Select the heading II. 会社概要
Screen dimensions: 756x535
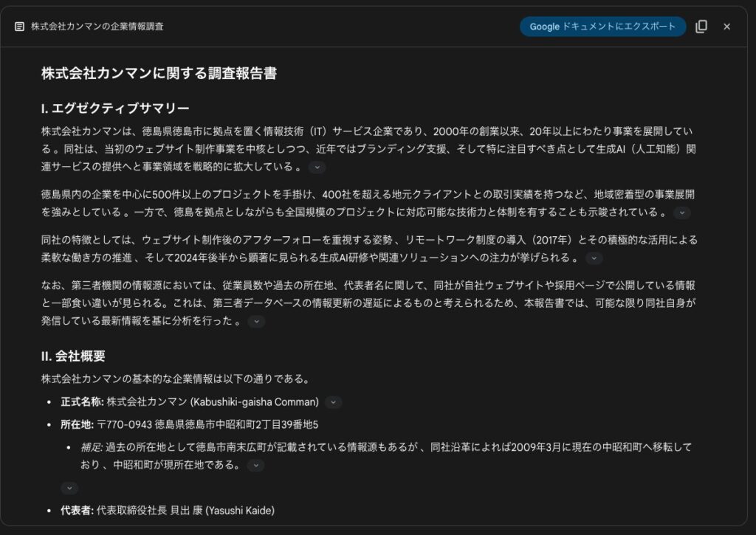click(x=73, y=356)
